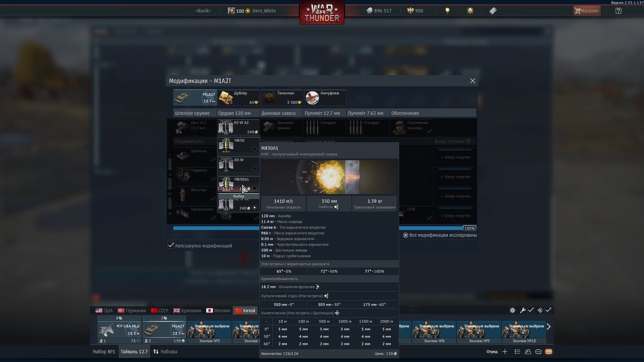Switch to the Япония nation tab
644x362 pixels.
tap(218, 310)
